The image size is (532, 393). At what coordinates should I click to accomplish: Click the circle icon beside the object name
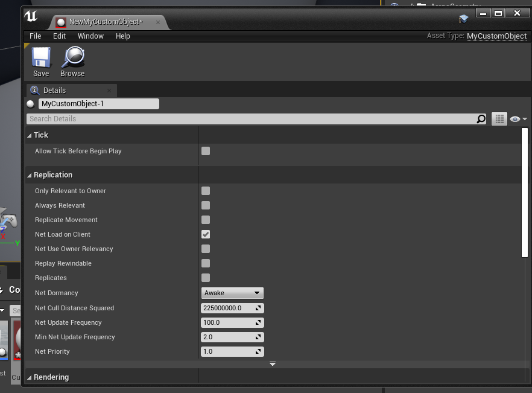pos(30,103)
